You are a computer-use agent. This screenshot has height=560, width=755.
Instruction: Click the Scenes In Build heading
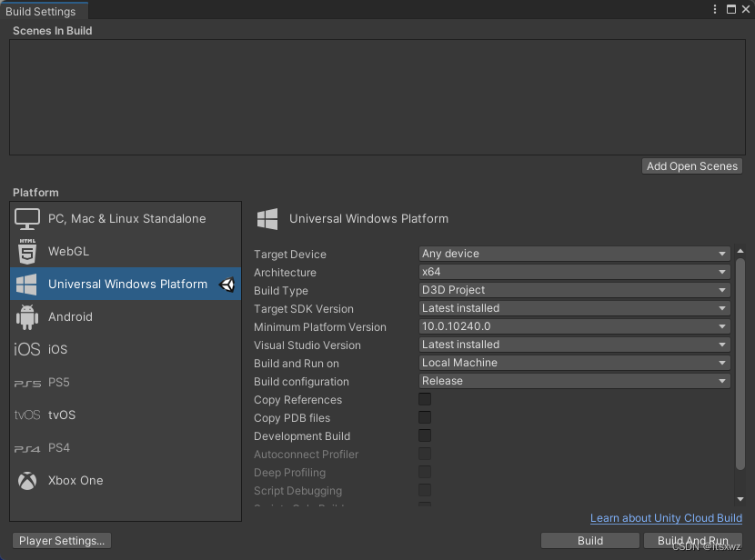click(53, 31)
